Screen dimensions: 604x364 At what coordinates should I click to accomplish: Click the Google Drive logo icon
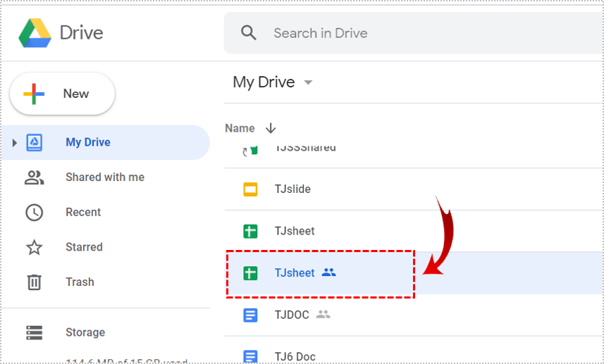34,33
